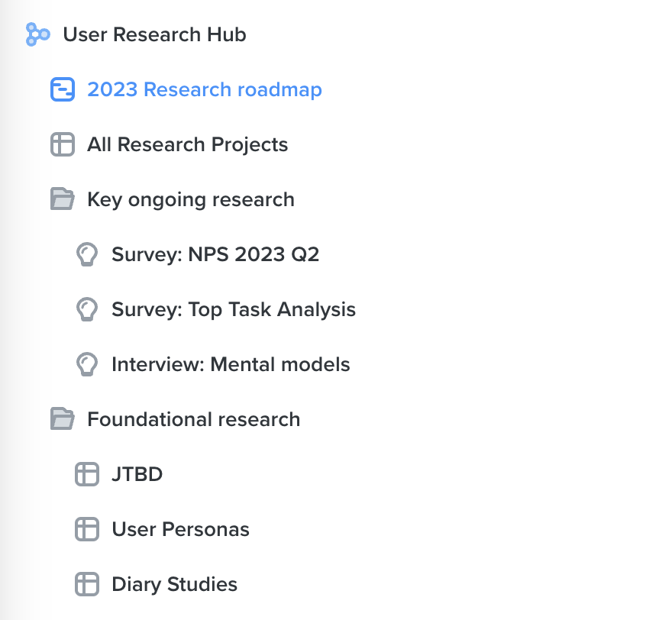Select All Research Projects
The width and height of the screenshot is (672, 620).
pyautogui.click(x=188, y=144)
